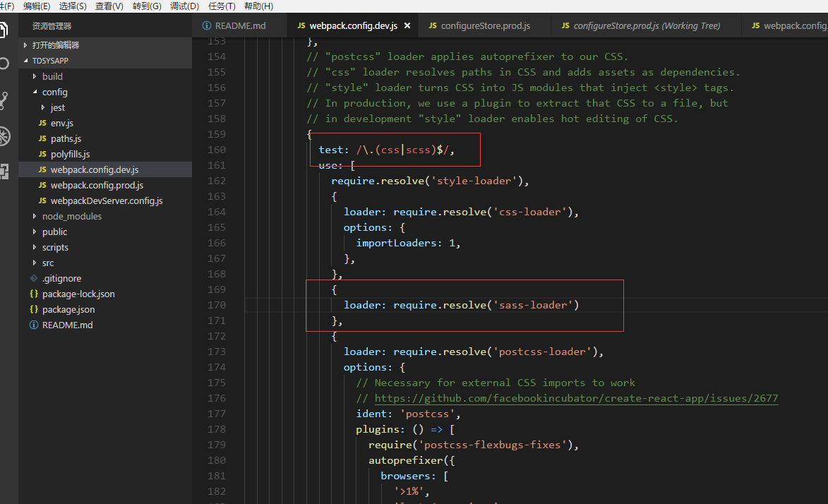Expand the public folder
This screenshot has height=504, width=828.
click(35, 232)
